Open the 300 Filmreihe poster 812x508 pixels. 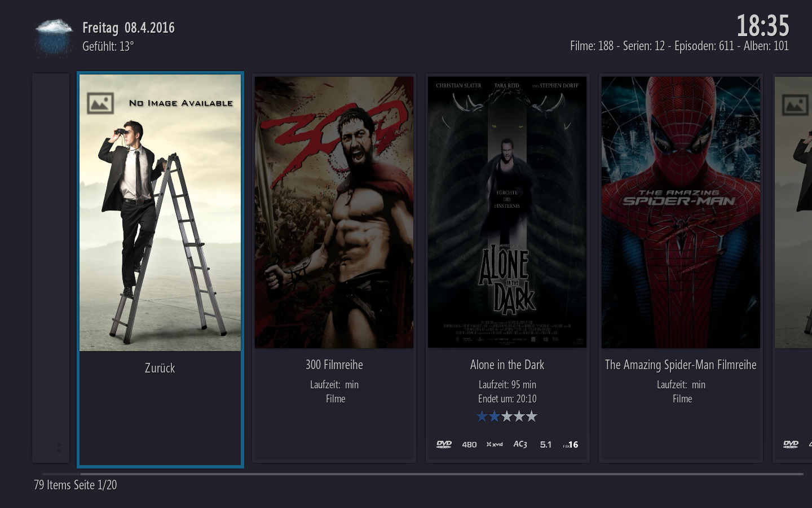click(334, 213)
